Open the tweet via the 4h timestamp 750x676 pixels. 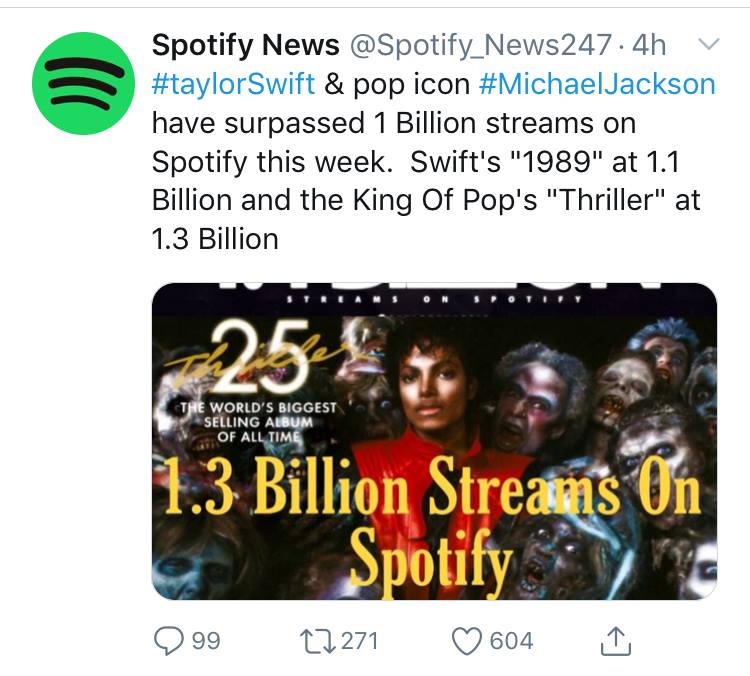[649, 45]
